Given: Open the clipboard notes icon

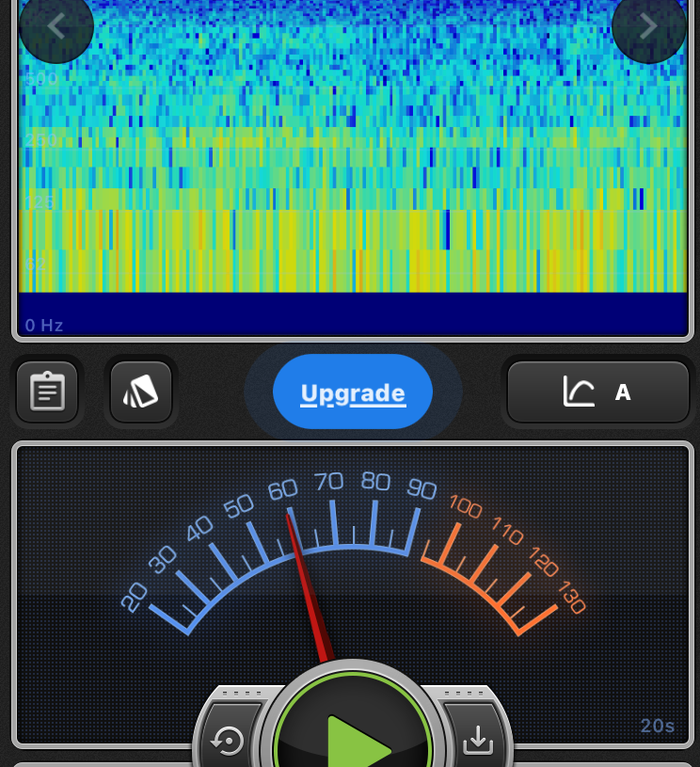Looking at the screenshot, I should [47, 391].
